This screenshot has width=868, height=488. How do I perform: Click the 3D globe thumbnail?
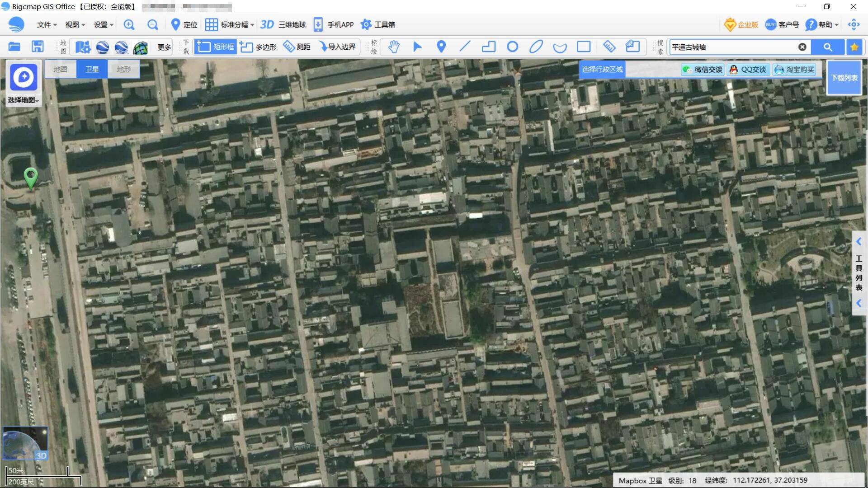point(25,443)
